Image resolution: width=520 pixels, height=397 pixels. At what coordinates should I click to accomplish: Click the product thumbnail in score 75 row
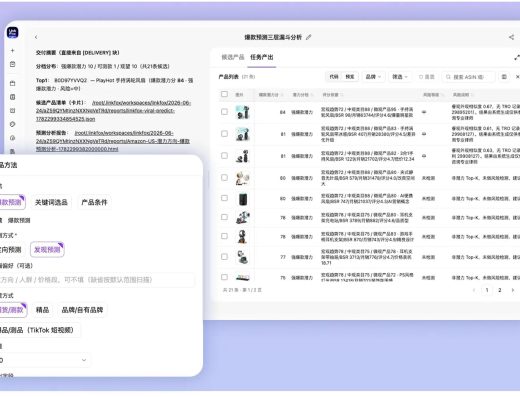click(x=243, y=277)
